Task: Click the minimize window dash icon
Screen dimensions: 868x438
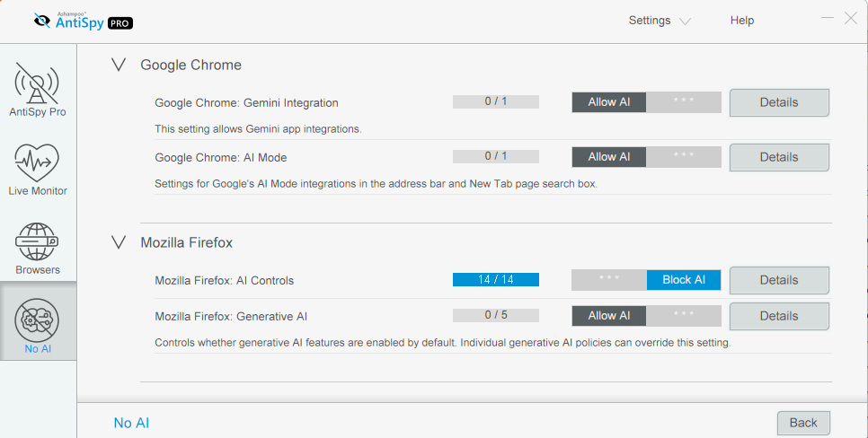Action: (827, 18)
